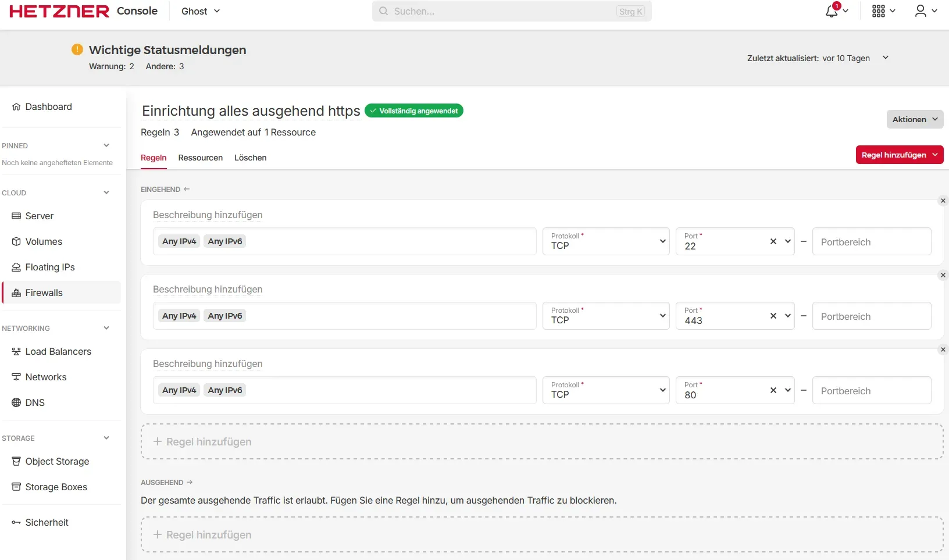Image resolution: width=949 pixels, height=560 pixels.
Task: Open the user account icon menu
Action: (921, 11)
